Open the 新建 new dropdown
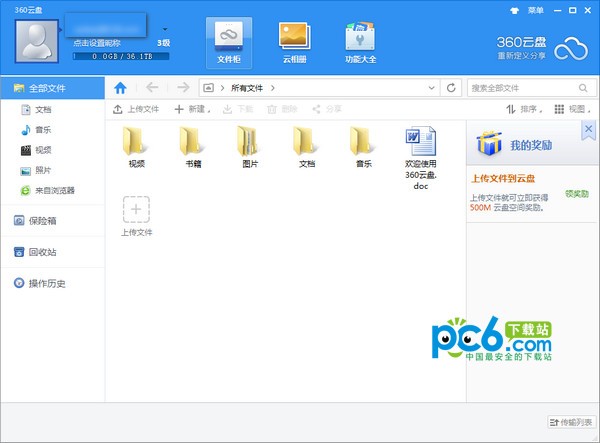This screenshot has height=443, width=600. pyautogui.click(x=192, y=109)
